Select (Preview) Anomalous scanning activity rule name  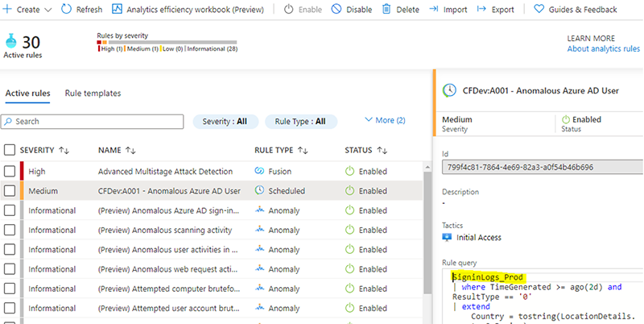[165, 231]
